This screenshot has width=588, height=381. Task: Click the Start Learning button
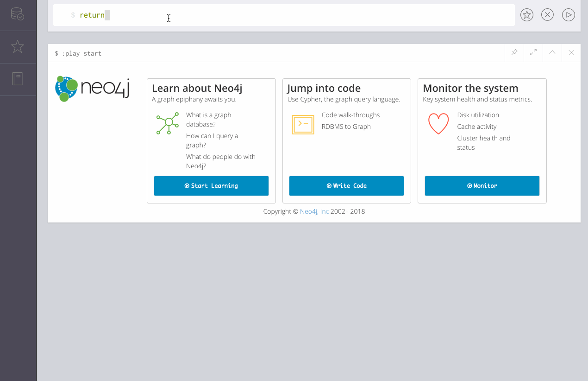(x=211, y=186)
